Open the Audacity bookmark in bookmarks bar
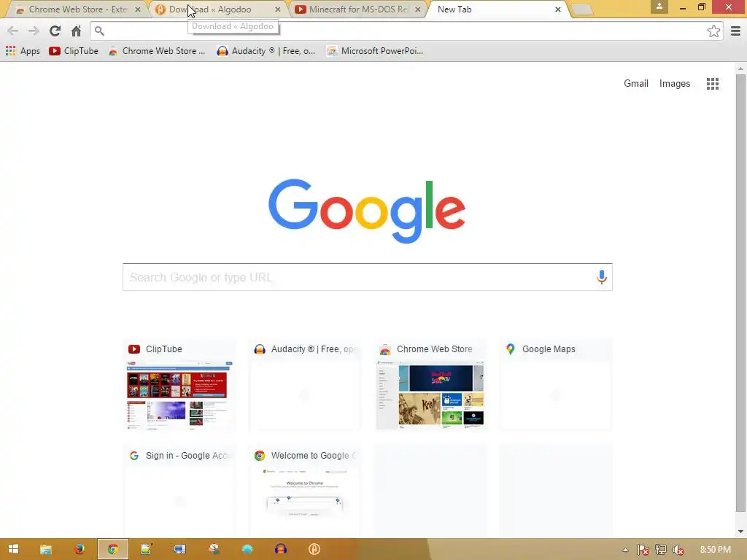This screenshot has height=560, width=747. [266, 51]
